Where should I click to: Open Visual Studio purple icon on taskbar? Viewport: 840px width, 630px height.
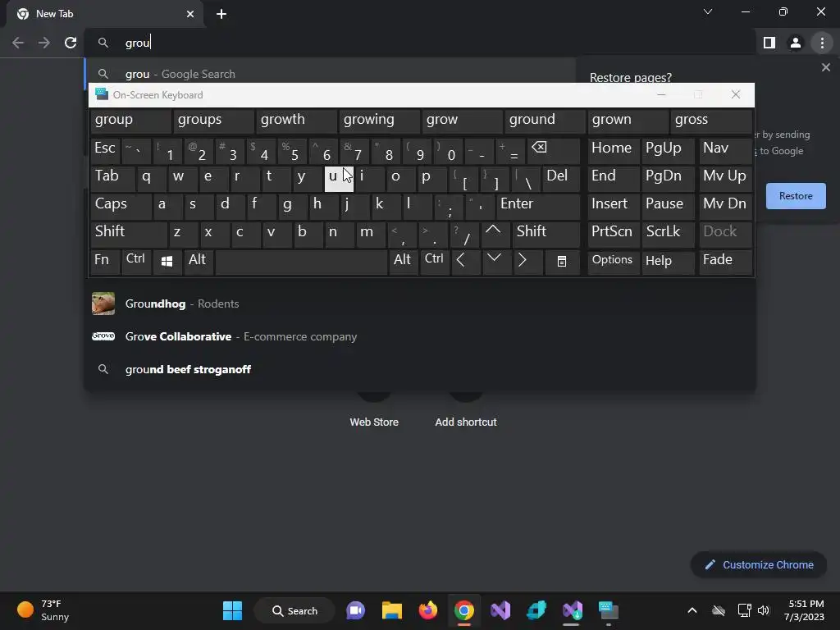(x=500, y=610)
